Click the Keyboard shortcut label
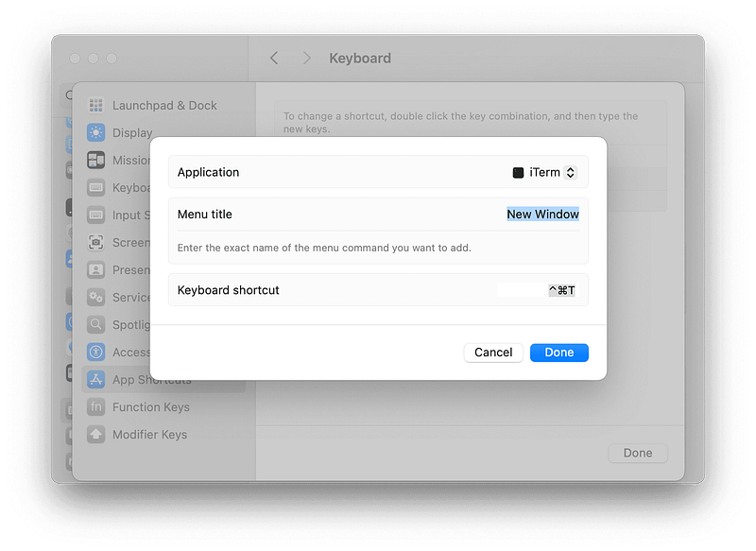This screenshot has width=756, height=551. tap(228, 290)
